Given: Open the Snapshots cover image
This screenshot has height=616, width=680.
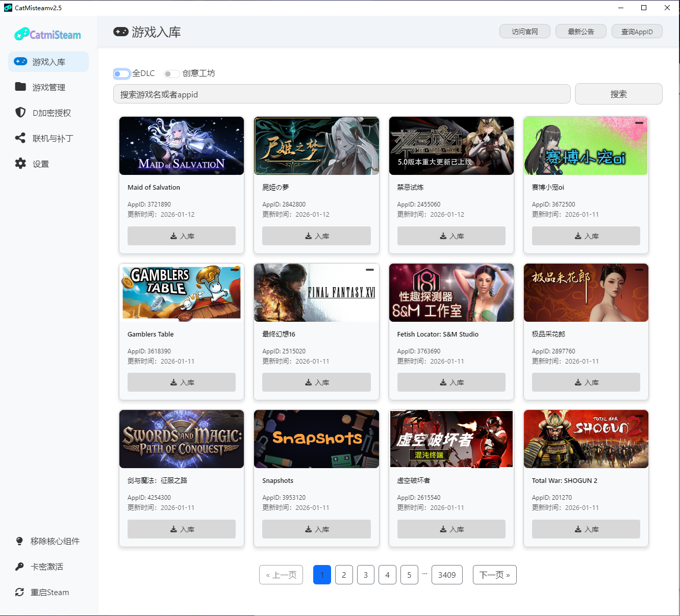Looking at the screenshot, I should pos(316,439).
